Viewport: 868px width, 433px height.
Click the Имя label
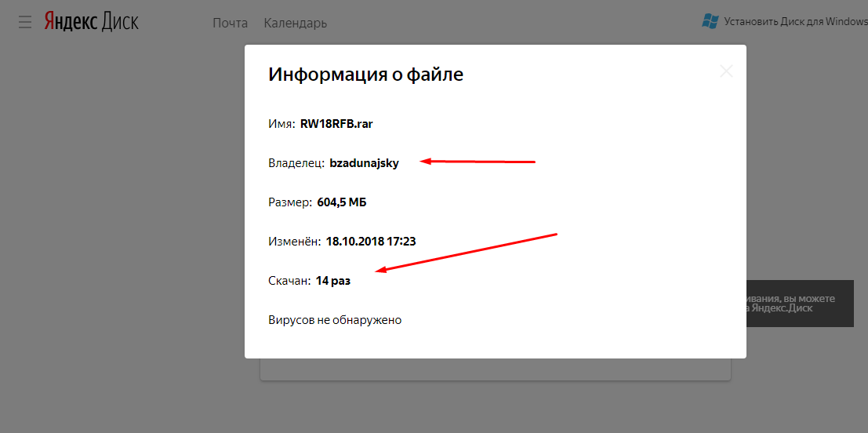click(281, 124)
